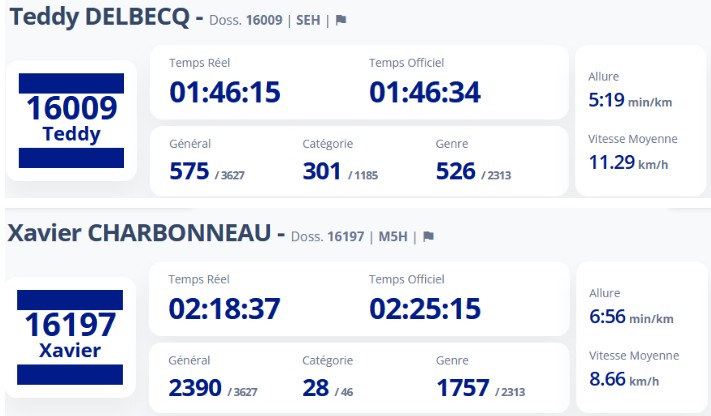Select Xavier's Genre rank 1757
711x416 pixels.
tap(463, 388)
